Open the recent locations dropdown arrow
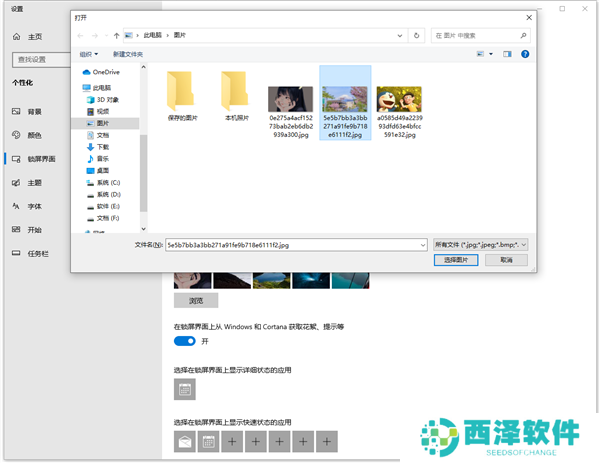The width and height of the screenshot is (600, 463). click(106, 36)
